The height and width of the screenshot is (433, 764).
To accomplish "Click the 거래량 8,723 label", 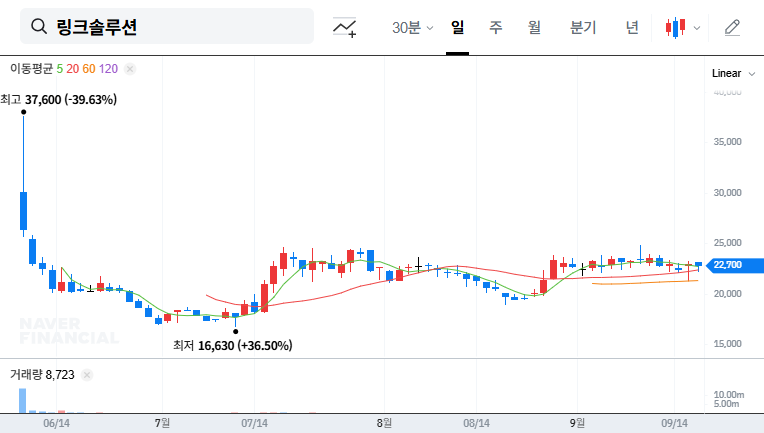I will [x=42, y=375].
